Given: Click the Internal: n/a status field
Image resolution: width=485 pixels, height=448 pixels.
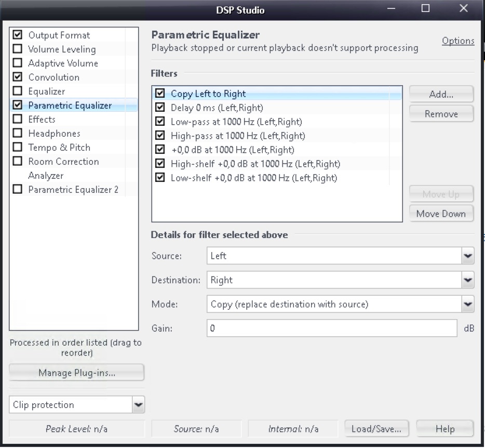Looking at the screenshot, I should pos(293,429).
